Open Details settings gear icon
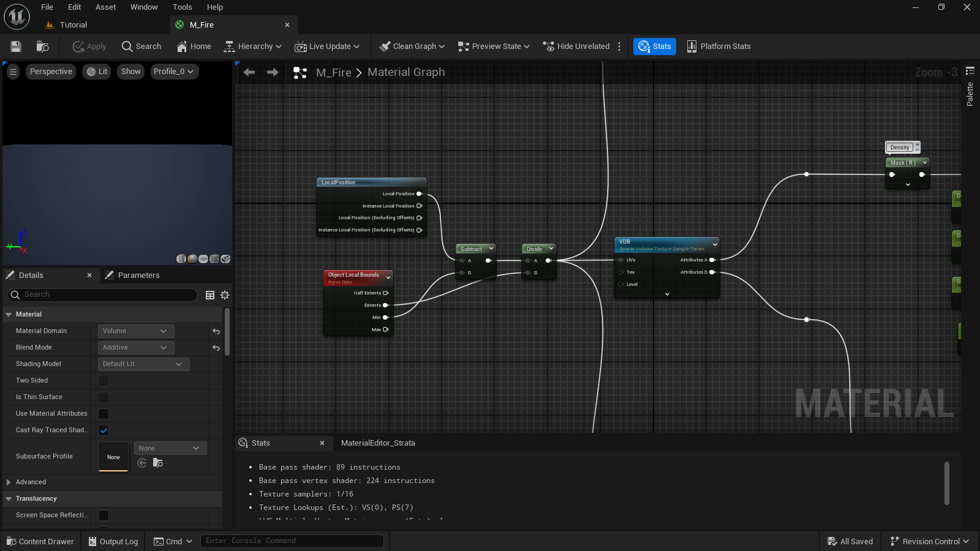 225,295
